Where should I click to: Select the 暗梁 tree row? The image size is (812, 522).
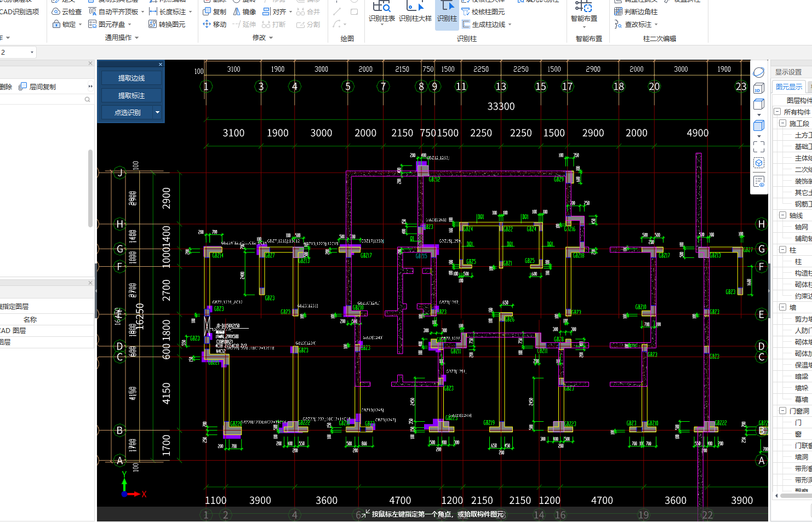(x=802, y=376)
